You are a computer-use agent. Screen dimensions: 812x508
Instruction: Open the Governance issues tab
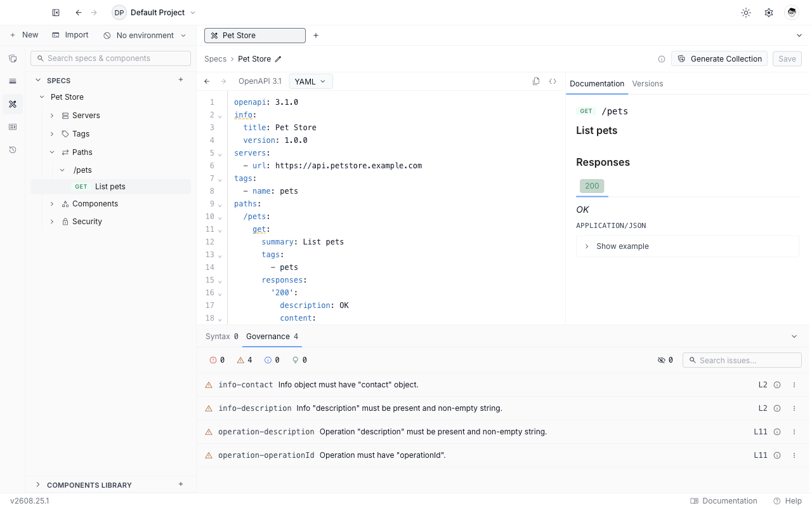click(x=272, y=337)
